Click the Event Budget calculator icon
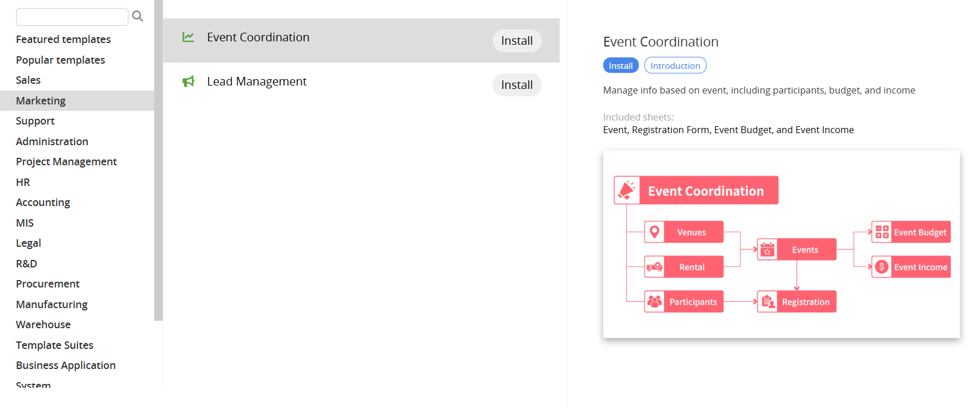980x408 pixels. coord(882,232)
